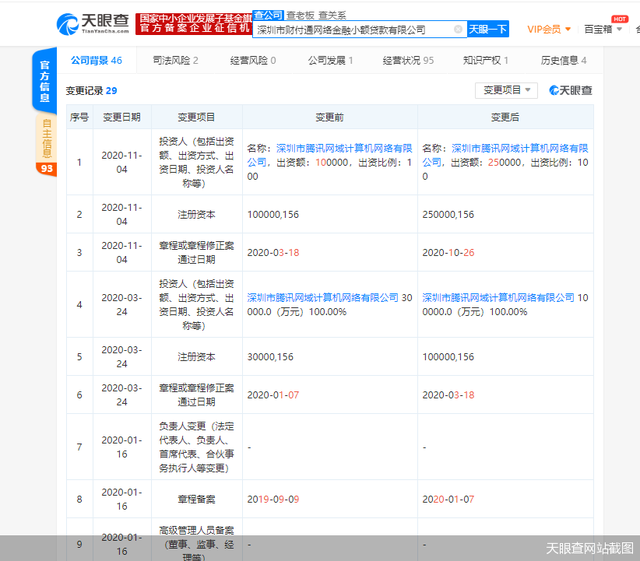The width and height of the screenshot is (640, 561).
Task: Click the red HOT badge
Action: pyautogui.click(x=619, y=19)
